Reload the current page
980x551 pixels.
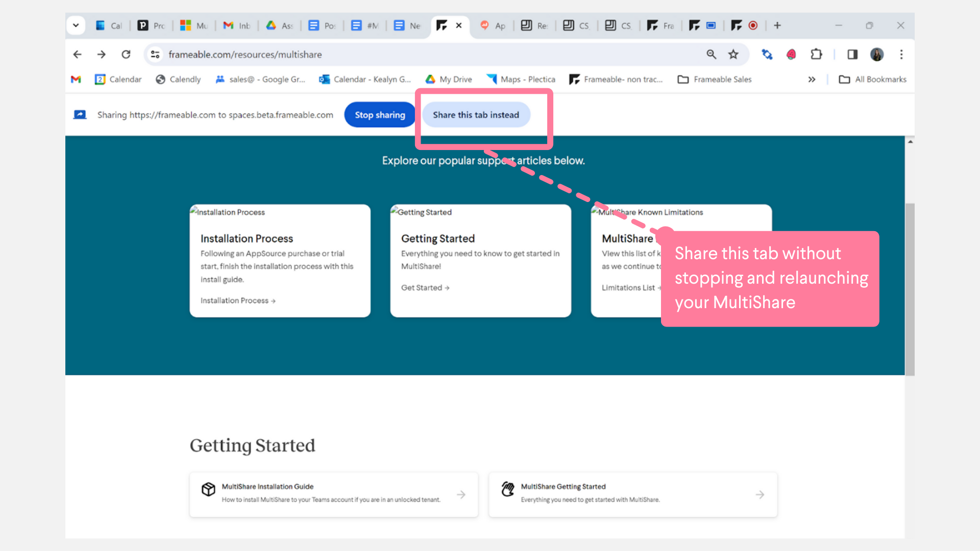click(126, 54)
